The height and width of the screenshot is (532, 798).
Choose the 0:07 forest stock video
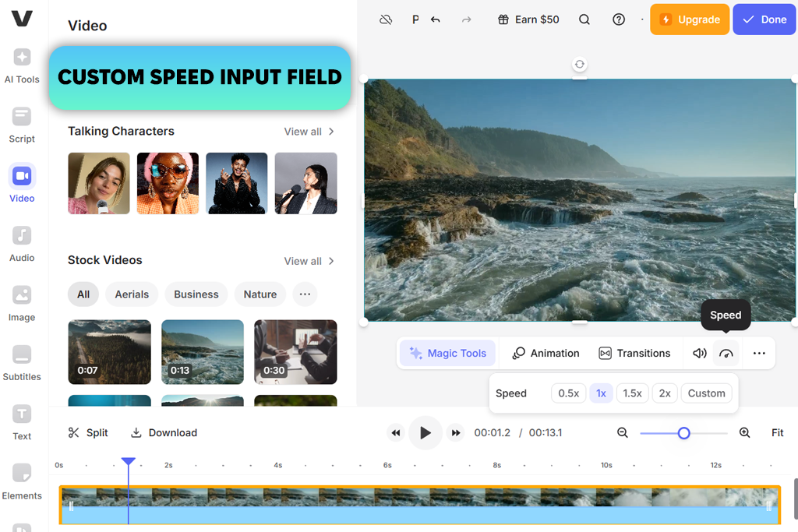(109, 352)
